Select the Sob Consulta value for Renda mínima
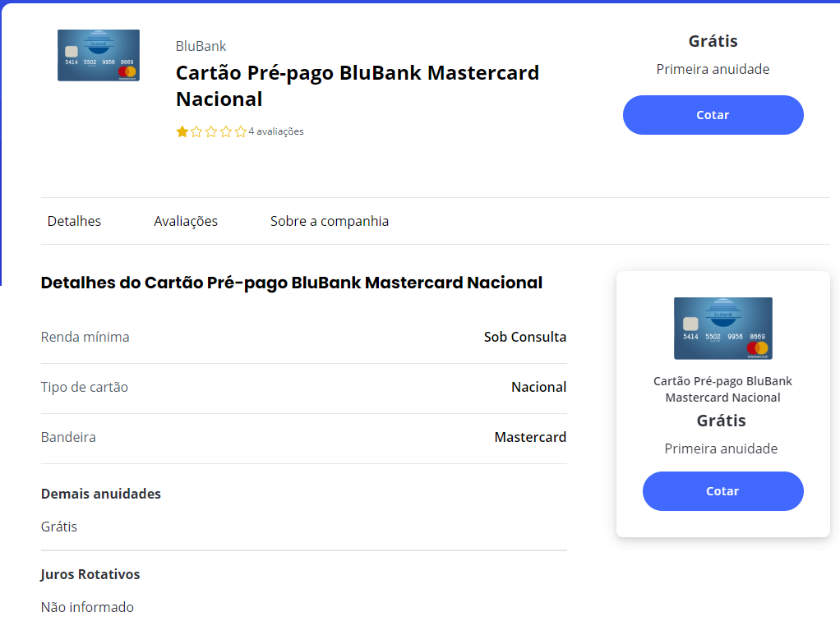Screen dimensions: 840x621 [x=524, y=337]
